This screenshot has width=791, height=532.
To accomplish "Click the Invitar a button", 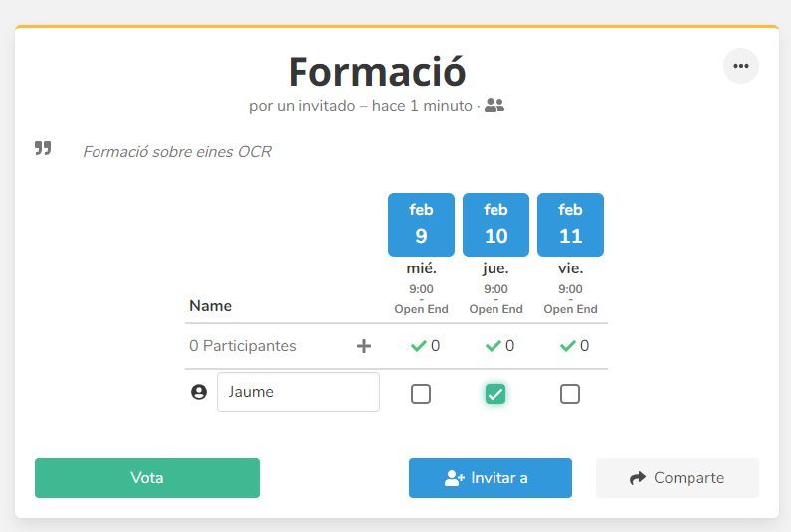I will [x=490, y=478].
